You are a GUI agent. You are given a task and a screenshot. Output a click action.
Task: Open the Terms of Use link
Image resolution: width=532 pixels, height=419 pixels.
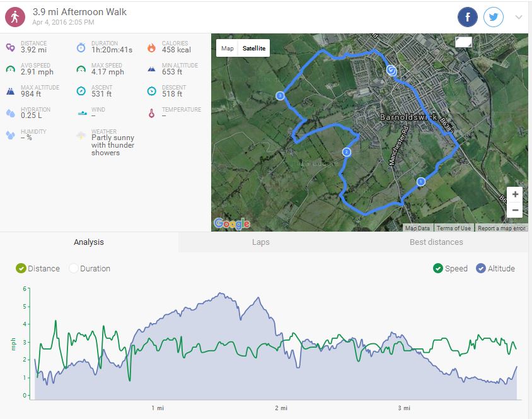454,228
